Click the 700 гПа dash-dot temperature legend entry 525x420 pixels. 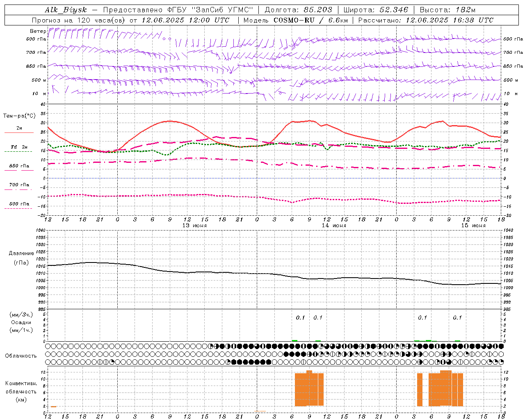(19, 187)
